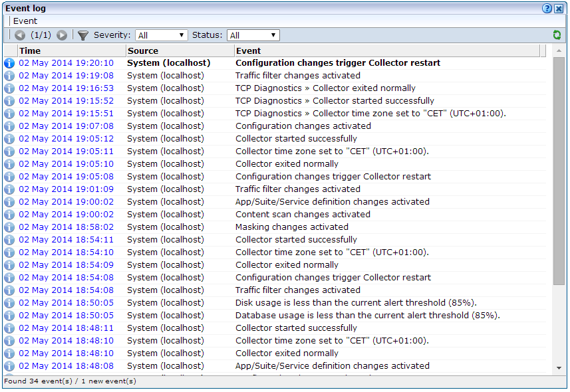This screenshot has width=570, height=392.
Task: Sort by Source column header
Action: click(x=180, y=51)
